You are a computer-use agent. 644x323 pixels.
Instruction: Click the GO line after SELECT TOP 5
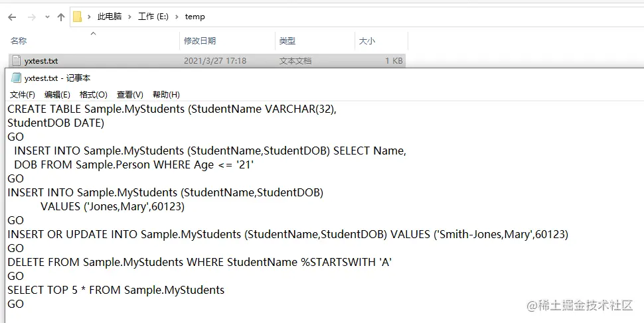coord(16,304)
